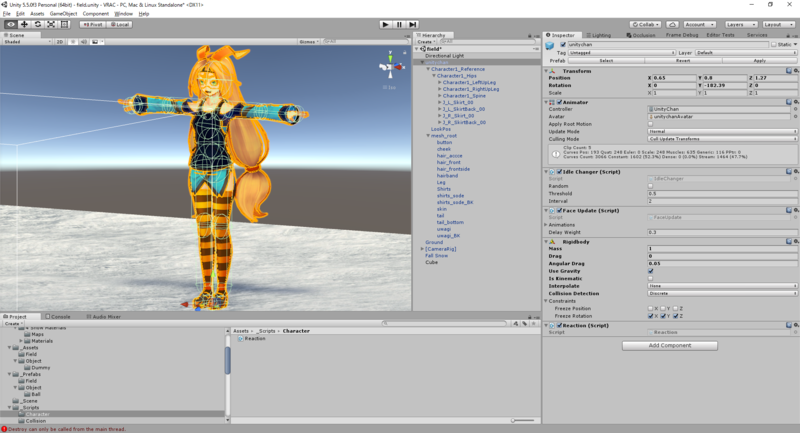Switch to the Audio Mixer tab

(104, 317)
